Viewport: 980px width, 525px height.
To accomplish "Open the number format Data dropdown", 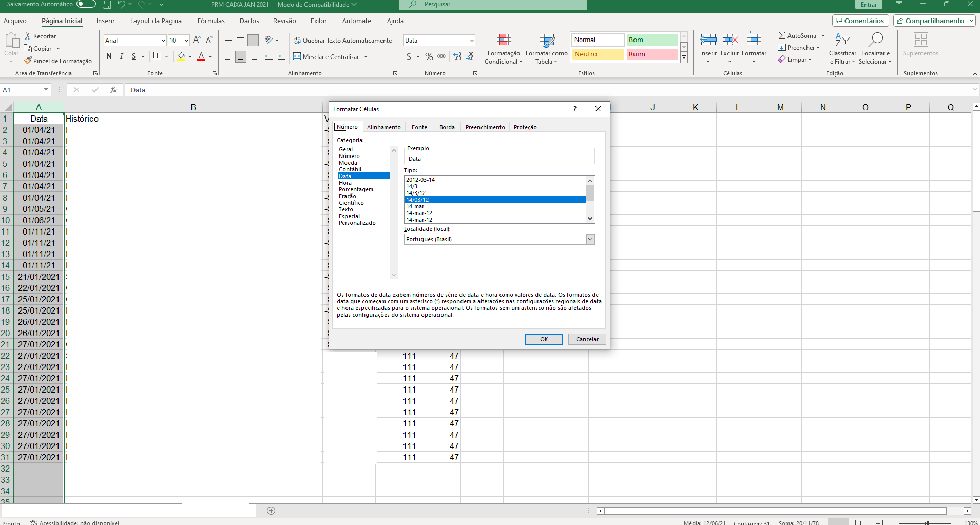I will point(472,41).
